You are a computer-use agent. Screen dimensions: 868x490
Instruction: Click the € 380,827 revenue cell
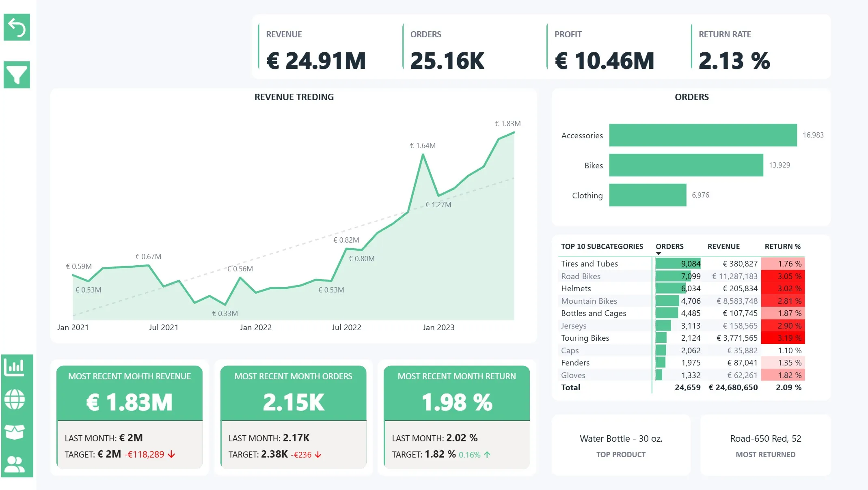point(740,264)
